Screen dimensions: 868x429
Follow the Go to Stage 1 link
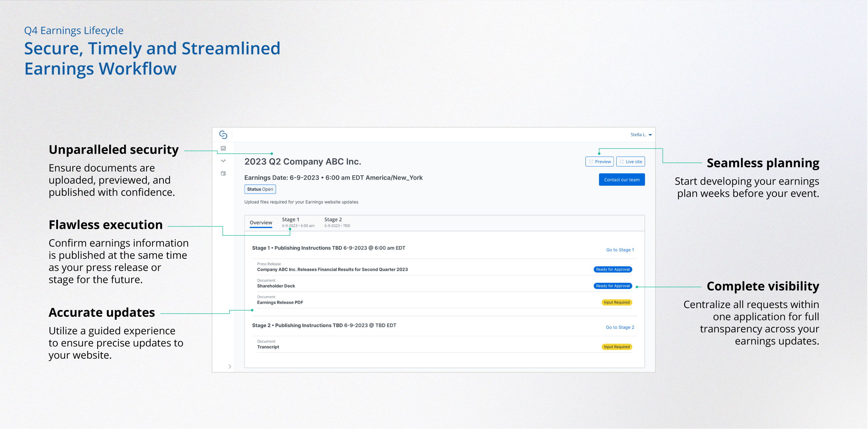point(620,250)
